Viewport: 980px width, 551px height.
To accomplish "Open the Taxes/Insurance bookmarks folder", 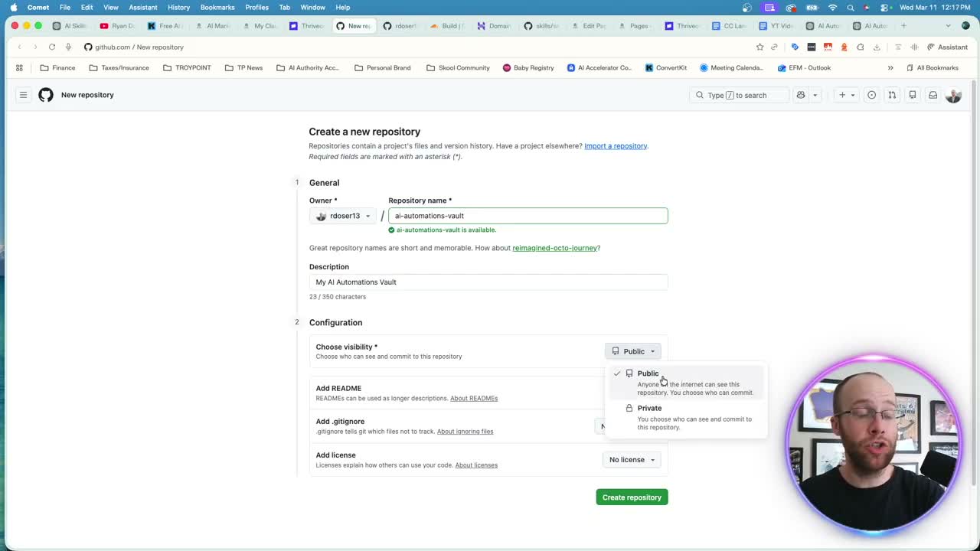I will coord(119,67).
